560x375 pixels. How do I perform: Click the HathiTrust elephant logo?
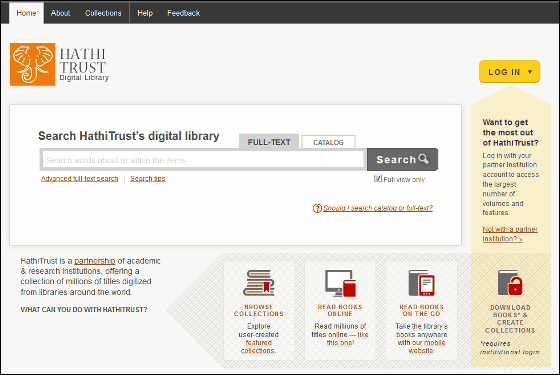point(32,64)
